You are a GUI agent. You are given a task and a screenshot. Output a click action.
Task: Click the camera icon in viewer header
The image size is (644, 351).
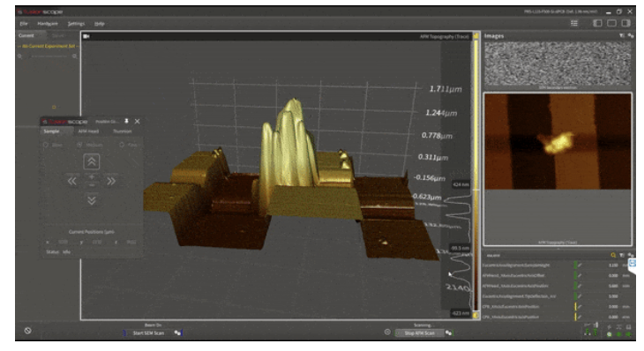[86, 36]
